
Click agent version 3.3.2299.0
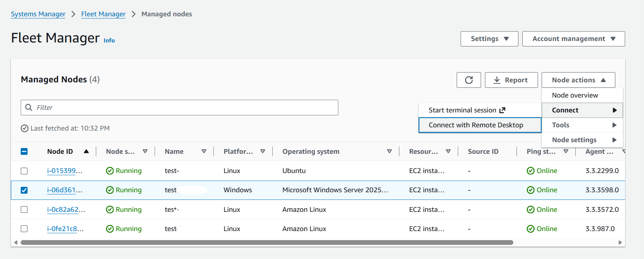coord(602,171)
